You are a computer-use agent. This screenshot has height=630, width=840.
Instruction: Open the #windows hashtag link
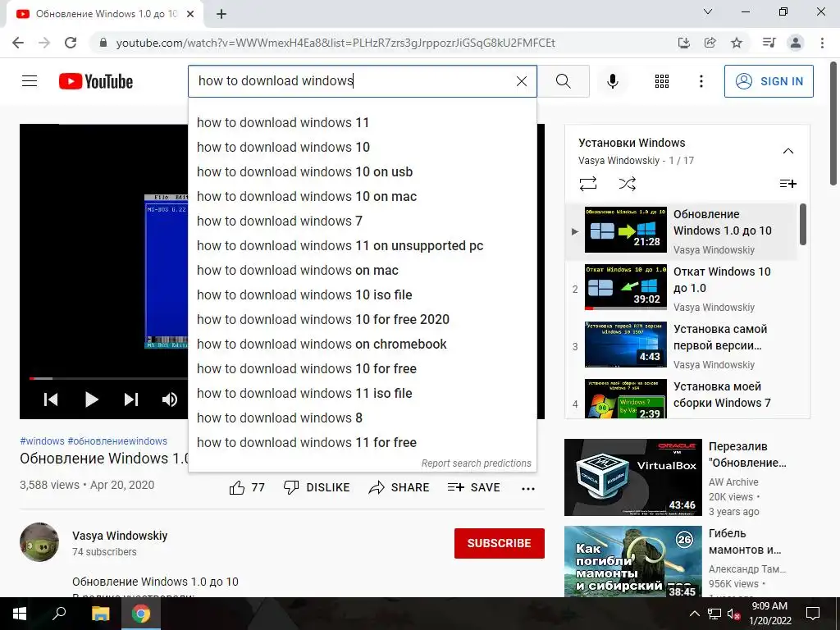[x=42, y=441]
